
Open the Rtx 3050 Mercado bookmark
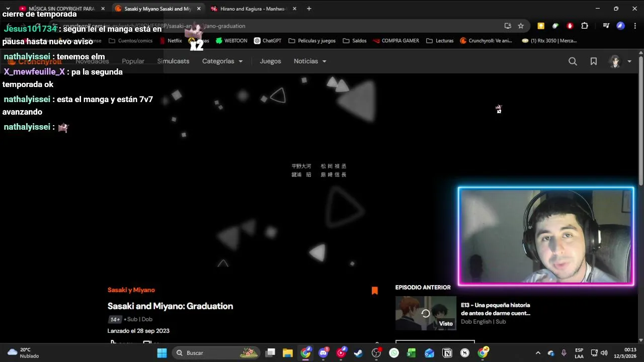[x=549, y=41]
